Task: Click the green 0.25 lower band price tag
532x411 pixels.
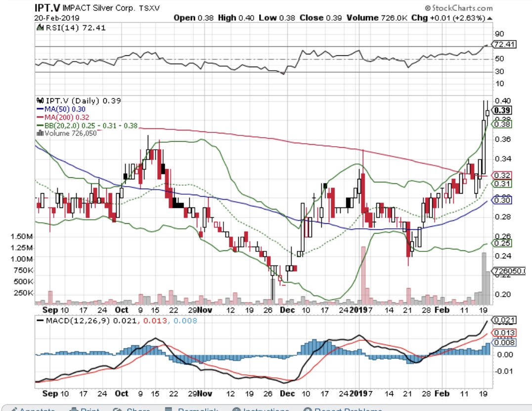Action: pos(502,243)
